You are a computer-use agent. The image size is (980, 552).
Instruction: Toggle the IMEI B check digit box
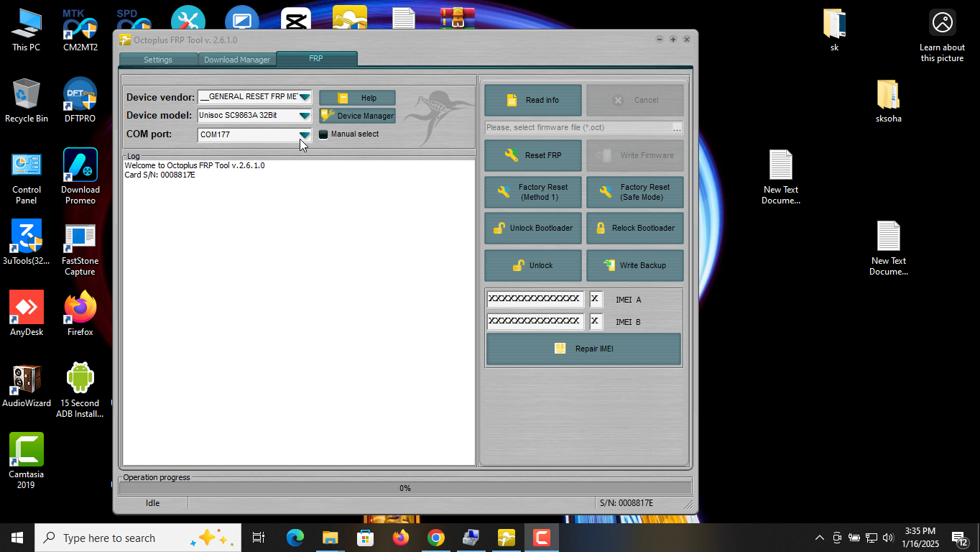tap(595, 321)
